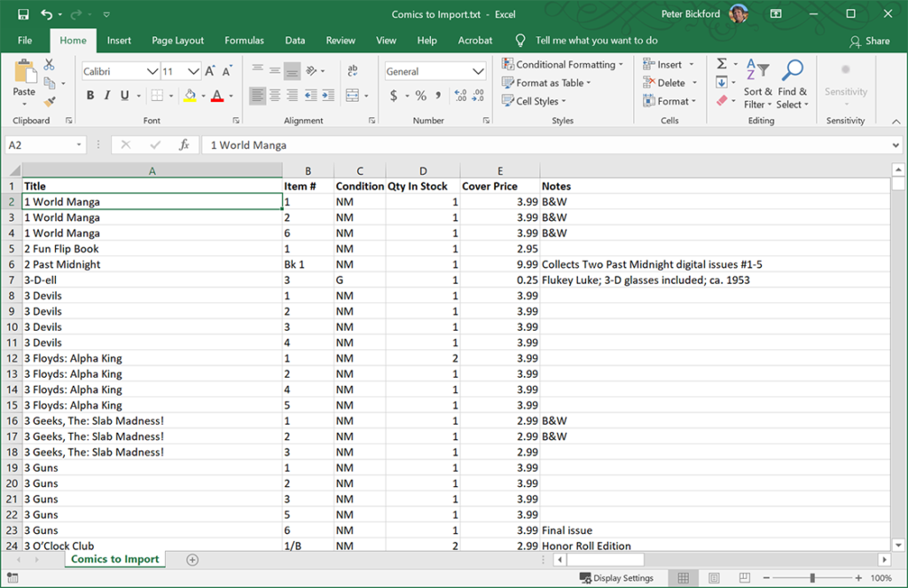This screenshot has height=588, width=908.
Task: Expand the formula bar
Action: click(x=896, y=145)
